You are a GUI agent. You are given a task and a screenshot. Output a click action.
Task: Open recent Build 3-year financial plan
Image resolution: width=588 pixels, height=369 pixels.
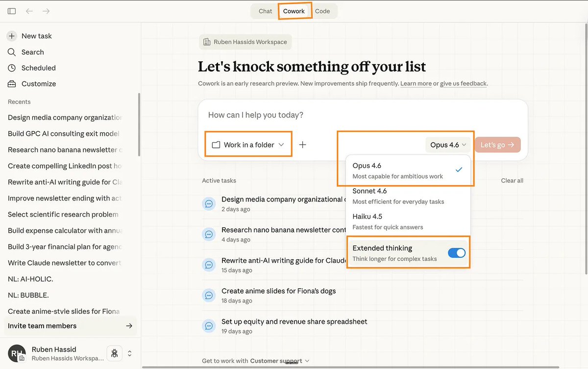point(64,246)
